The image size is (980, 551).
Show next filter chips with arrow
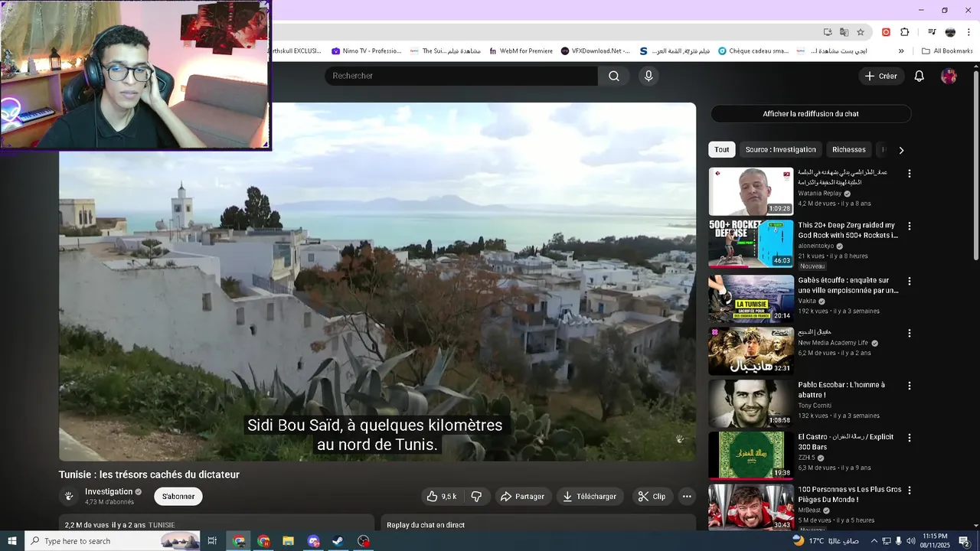901,150
